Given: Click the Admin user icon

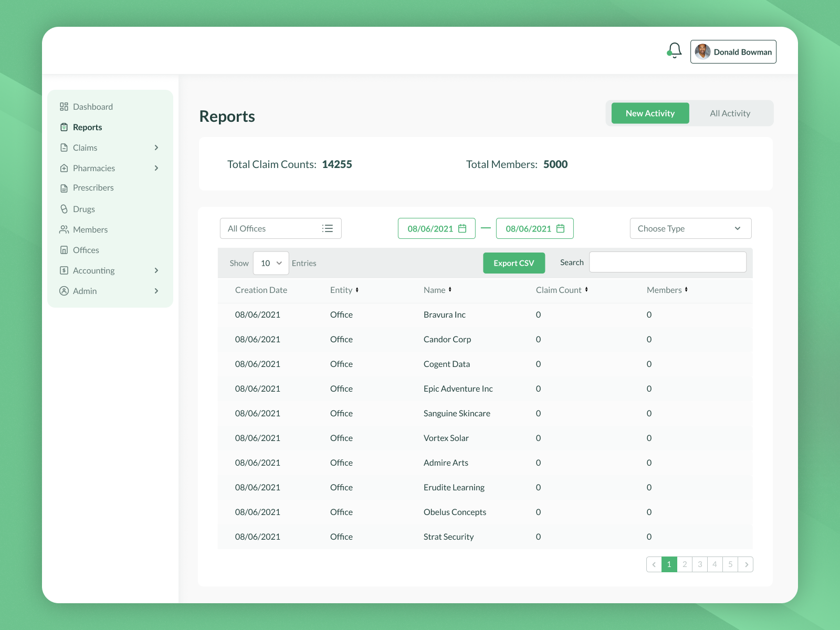Looking at the screenshot, I should coord(64,291).
